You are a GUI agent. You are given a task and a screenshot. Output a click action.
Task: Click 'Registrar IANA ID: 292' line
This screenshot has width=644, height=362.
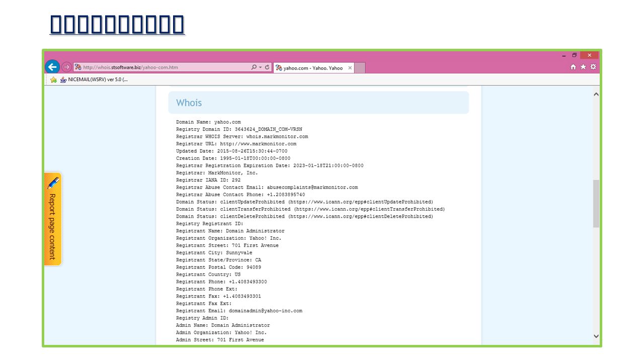pyautogui.click(x=208, y=180)
